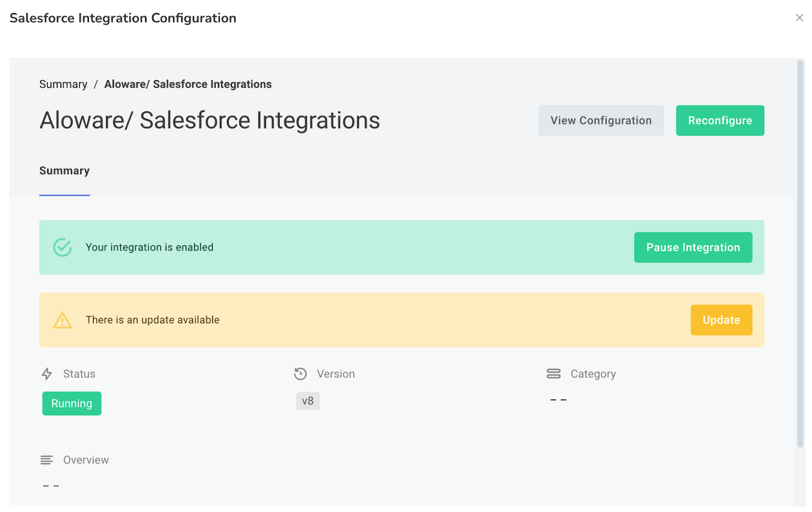Click 'There is an update available' text
Viewport: 812px width, 512px height.
click(x=152, y=320)
